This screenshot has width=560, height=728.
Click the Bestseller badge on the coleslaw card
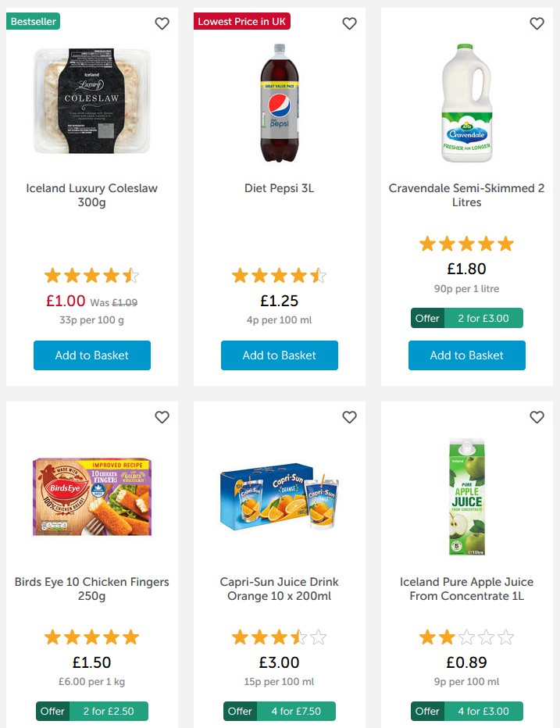[32, 21]
